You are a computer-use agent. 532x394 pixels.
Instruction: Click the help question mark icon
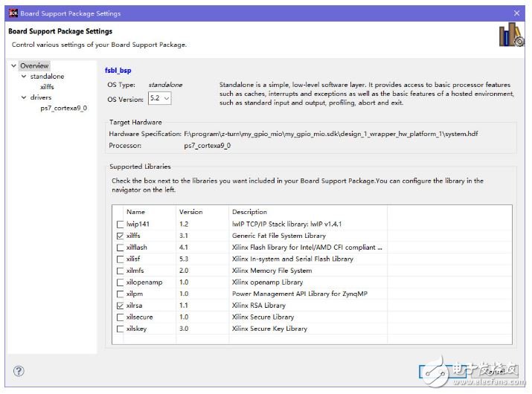[19, 371]
